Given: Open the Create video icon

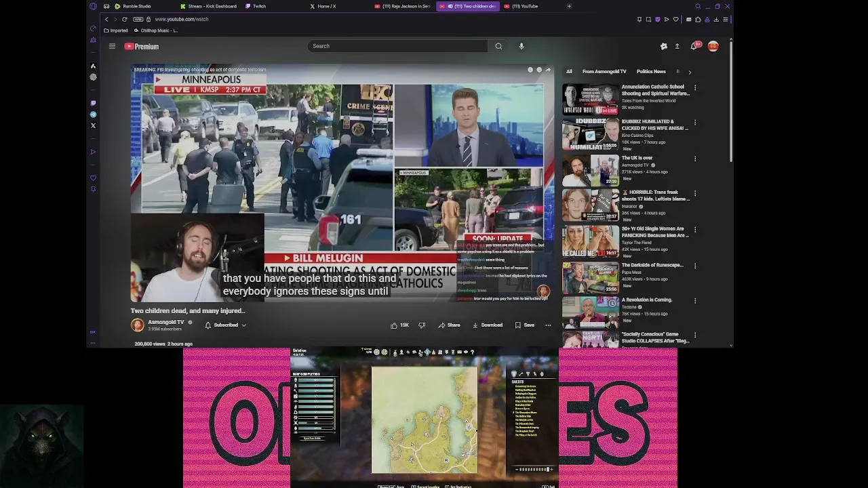Looking at the screenshot, I should pos(677,46).
